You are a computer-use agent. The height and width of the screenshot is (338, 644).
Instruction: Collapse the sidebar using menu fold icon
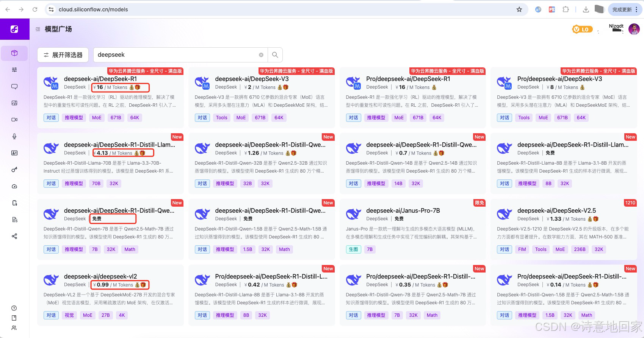[x=38, y=29]
